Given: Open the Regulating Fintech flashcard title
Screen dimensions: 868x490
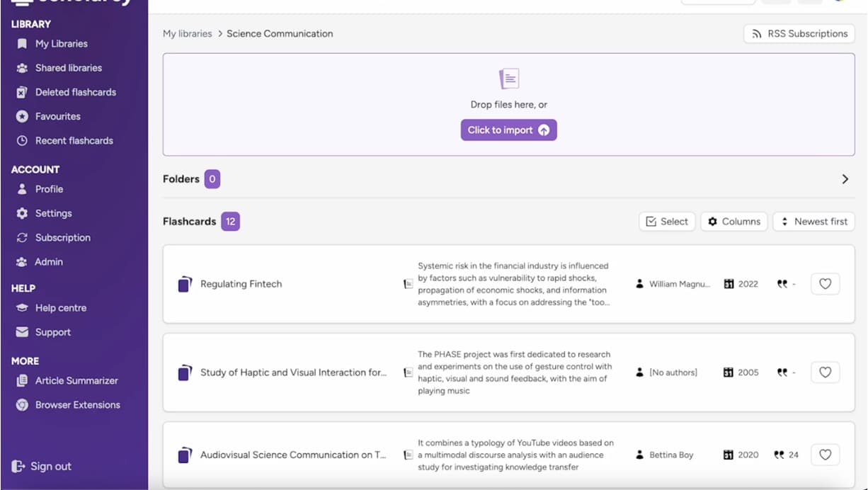Looking at the screenshot, I should point(241,284).
